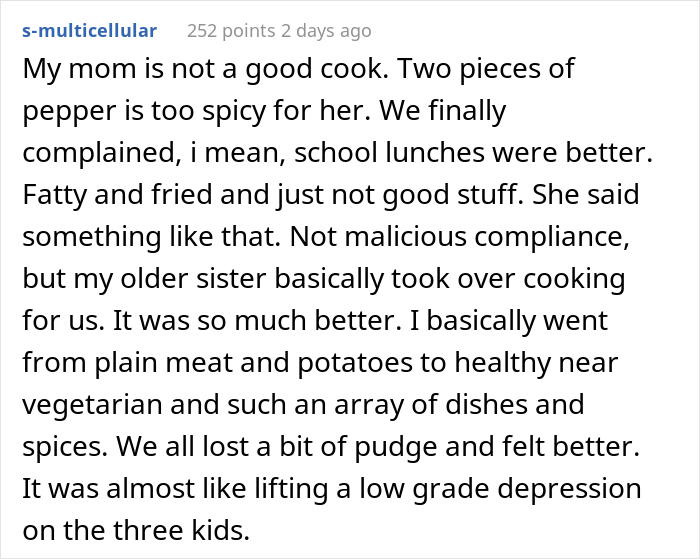Click the words school lunches were better
Viewport: 700px width, 559px height.
point(473,152)
